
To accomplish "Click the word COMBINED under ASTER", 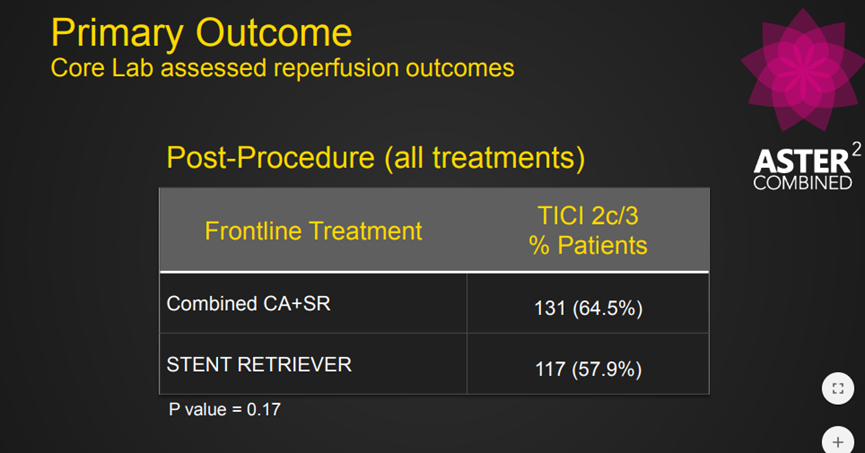I will 803,184.
